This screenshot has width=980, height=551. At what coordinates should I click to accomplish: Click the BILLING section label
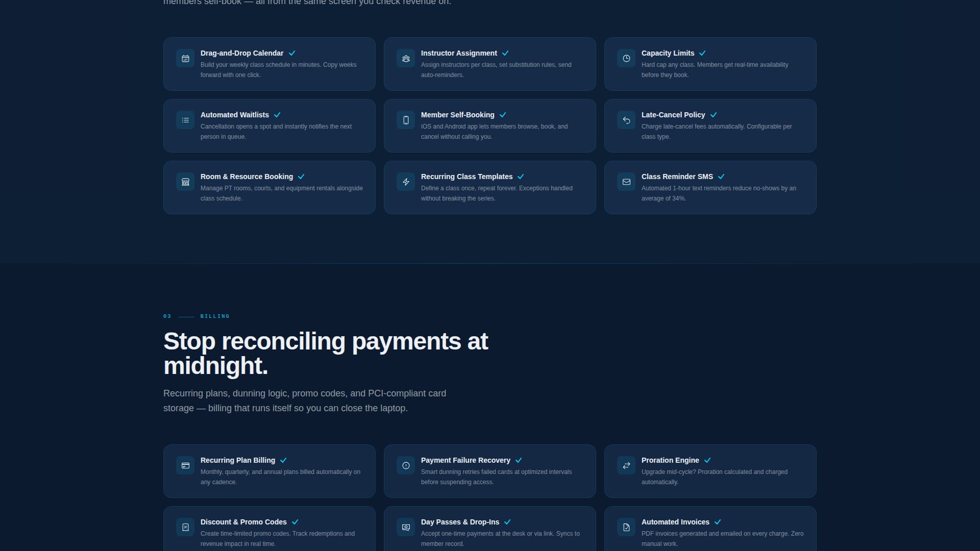coord(215,316)
